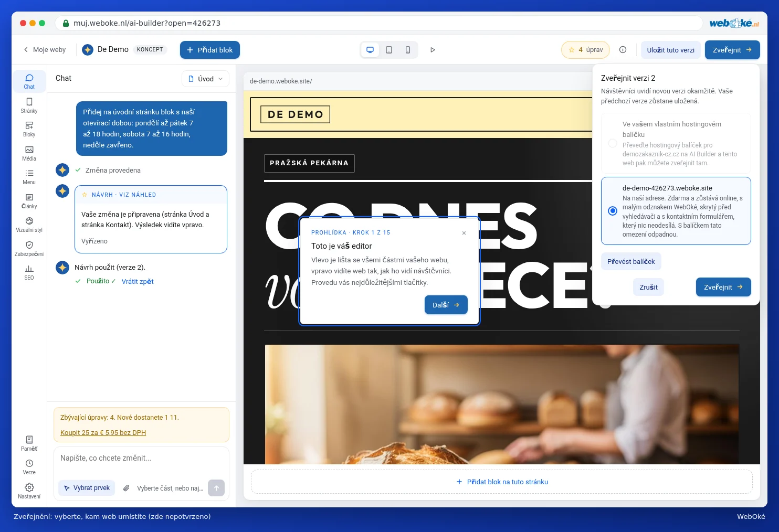
Task: Click Uložit tuto verzi button
Action: [670, 50]
